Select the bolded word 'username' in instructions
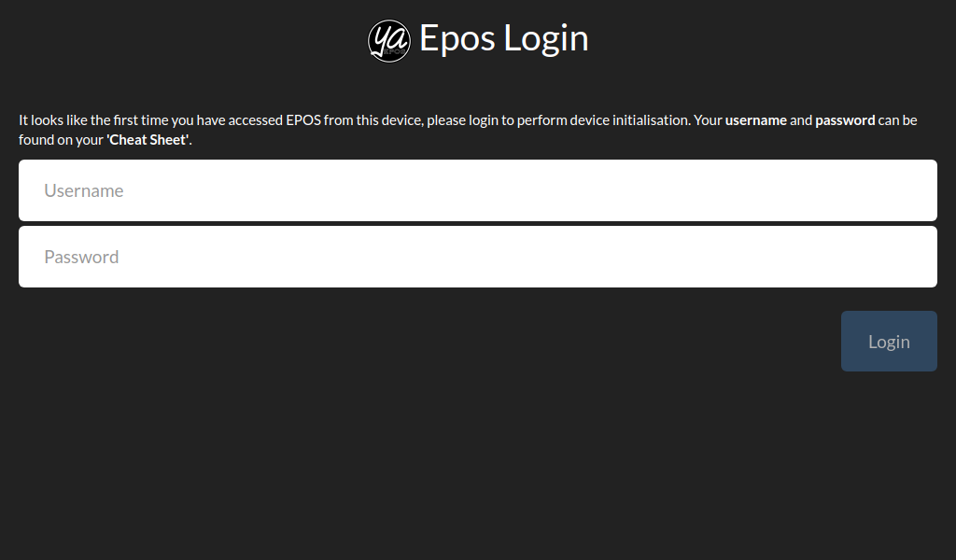Viewport: 956px width, 560px height. point(757,119)
